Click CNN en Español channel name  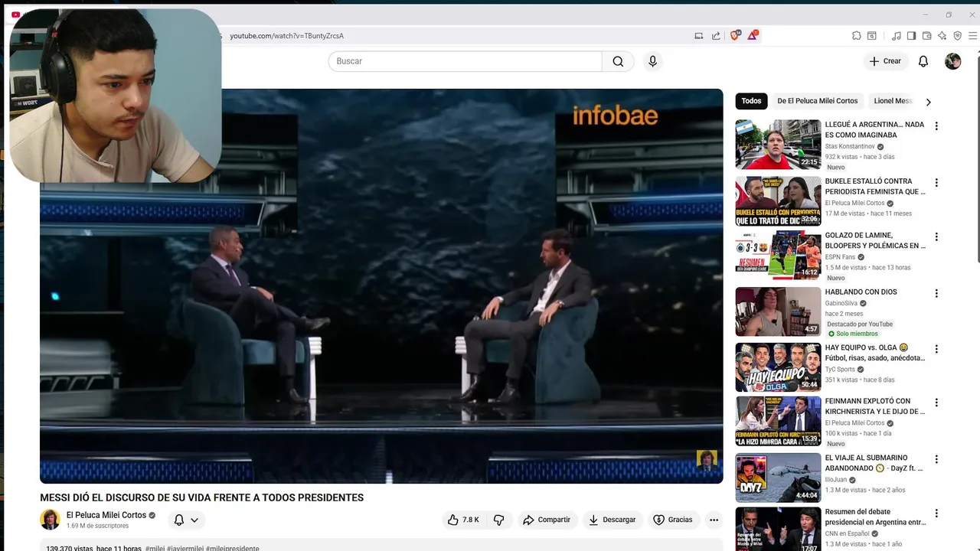[x=847, y=533]
